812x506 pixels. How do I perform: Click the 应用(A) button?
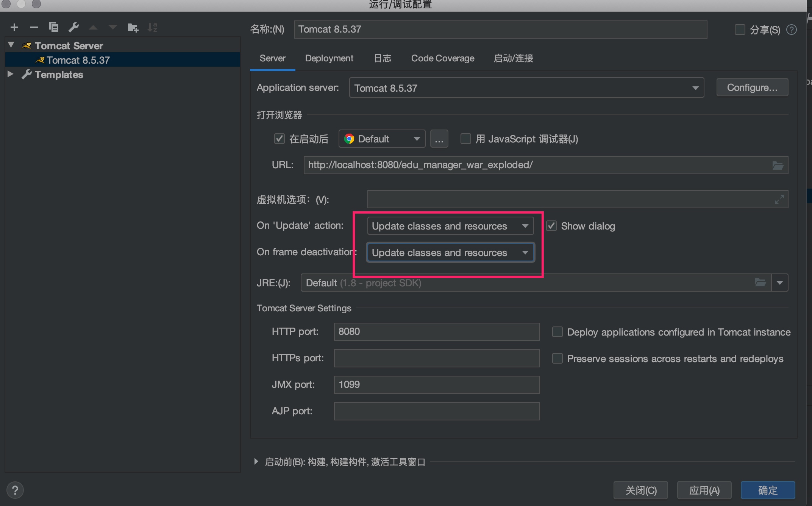[704, 490]
